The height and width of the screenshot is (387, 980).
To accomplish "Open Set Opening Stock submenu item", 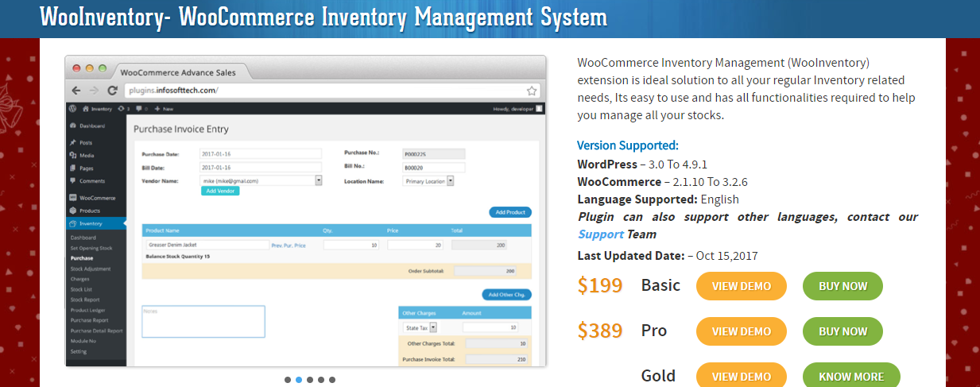I will 91,248.
